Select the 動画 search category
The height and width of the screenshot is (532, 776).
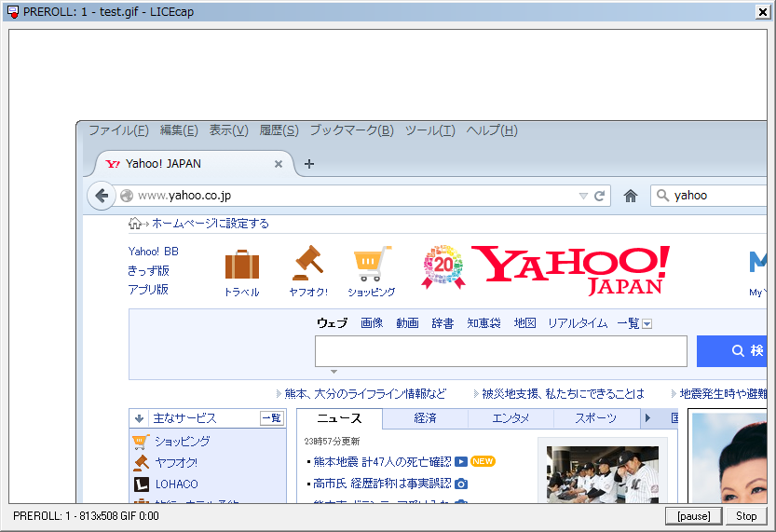tap(407, 323)
